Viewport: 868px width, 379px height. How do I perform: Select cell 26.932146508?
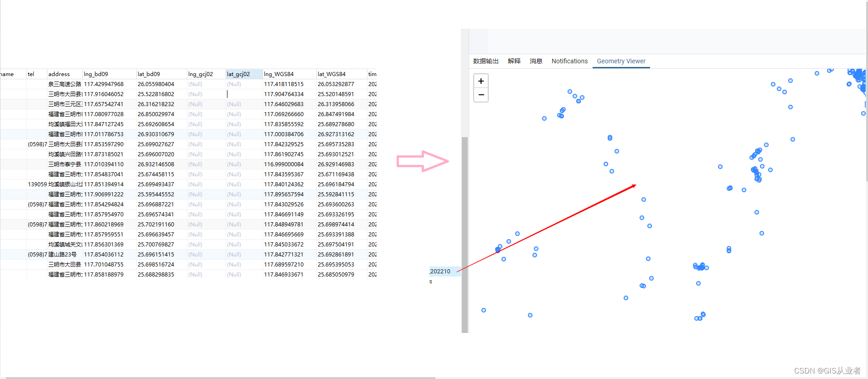pos(162,164)
